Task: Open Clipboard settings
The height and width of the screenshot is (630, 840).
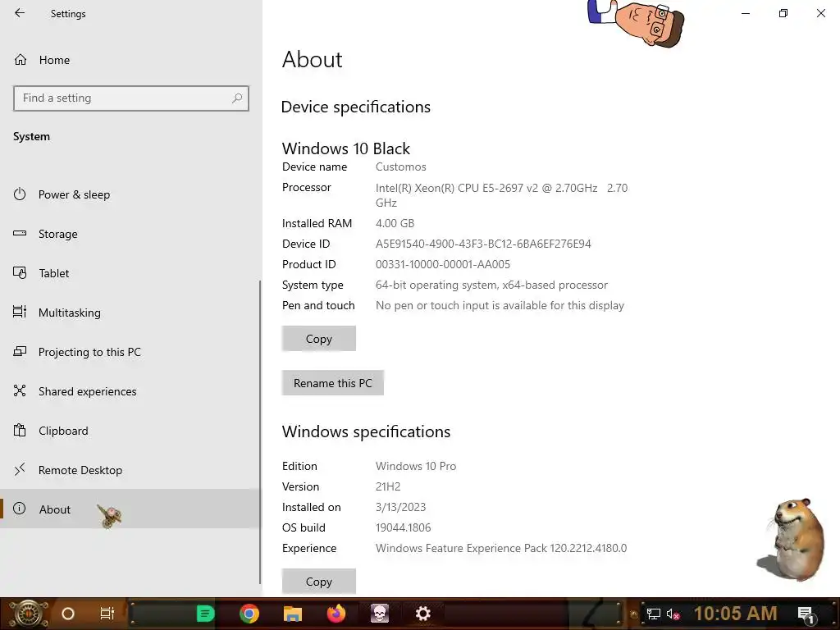Action: (130, 431)
